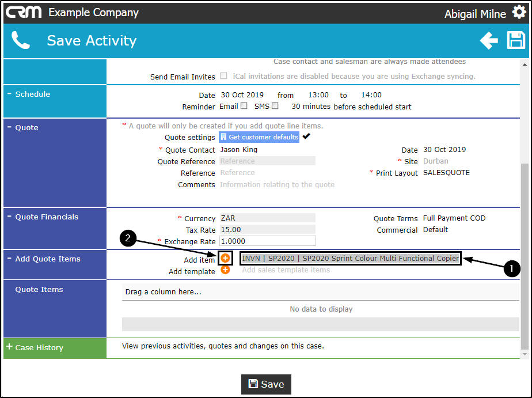Enable the Send Email Invites checkbox
Image resolution: width=532 pixels, height=398 pixels.
[x=223, y=76]
